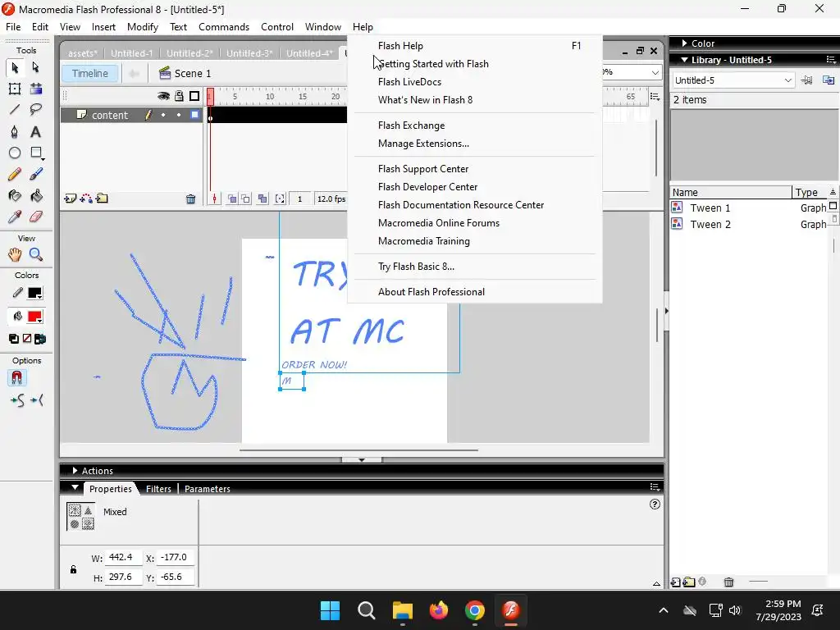Select the Lasso tool
The image size is (840, 630).
[x=36, y=110]
